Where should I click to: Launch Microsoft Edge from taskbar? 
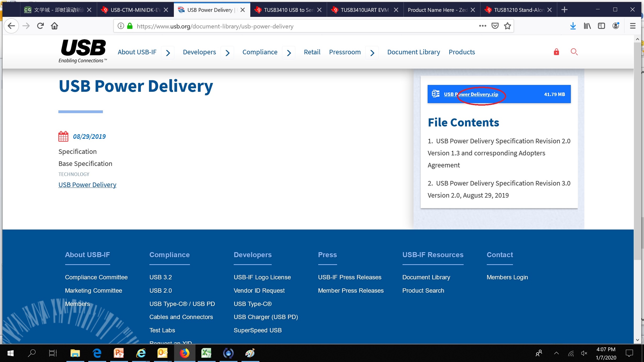click(x=97, y=353)
